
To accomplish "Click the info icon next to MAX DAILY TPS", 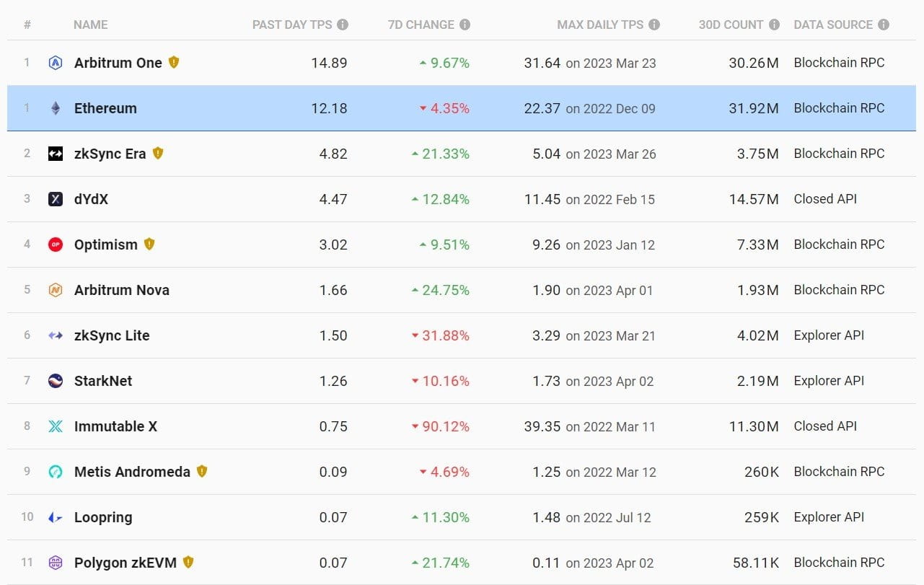I will [x=654, y=25].
